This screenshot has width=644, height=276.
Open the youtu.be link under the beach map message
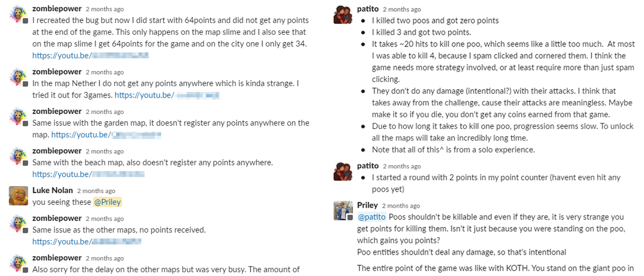pyautogui.click(x=88, y=174)
